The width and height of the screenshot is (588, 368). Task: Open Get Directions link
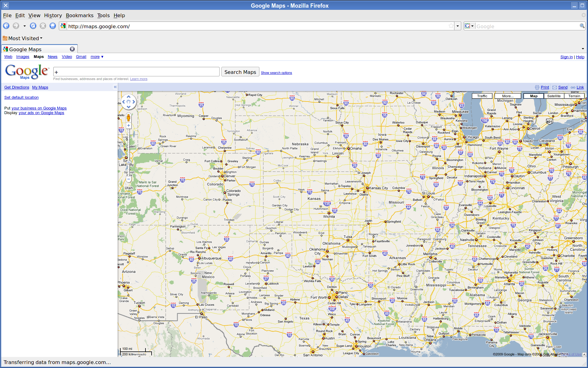(x=17, y=87)
